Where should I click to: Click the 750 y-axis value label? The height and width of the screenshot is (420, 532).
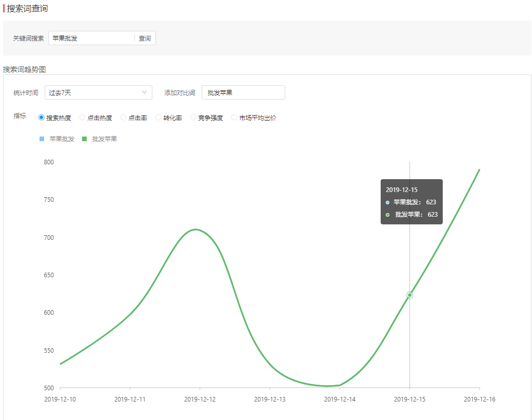coord(49,200)
